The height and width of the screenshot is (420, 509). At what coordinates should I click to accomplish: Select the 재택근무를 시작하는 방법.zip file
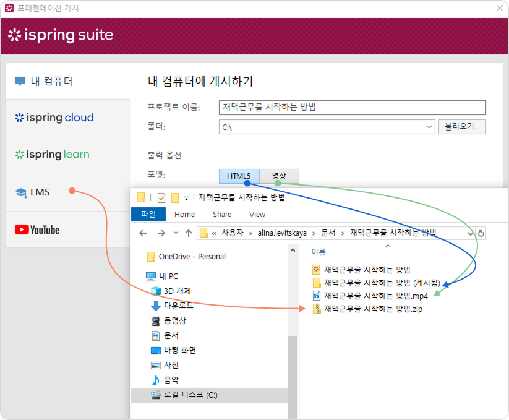point(374,309)
